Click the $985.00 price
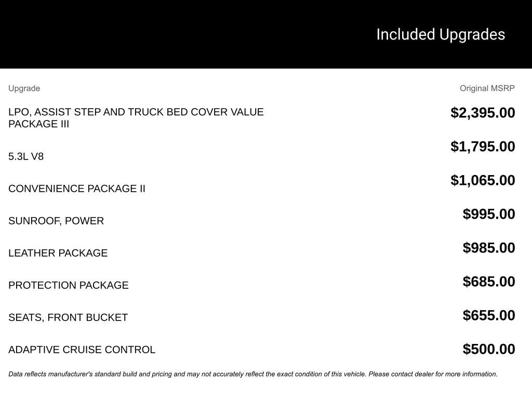The width and height of the screenshot is (532, 399). click(x=489, y=248)
